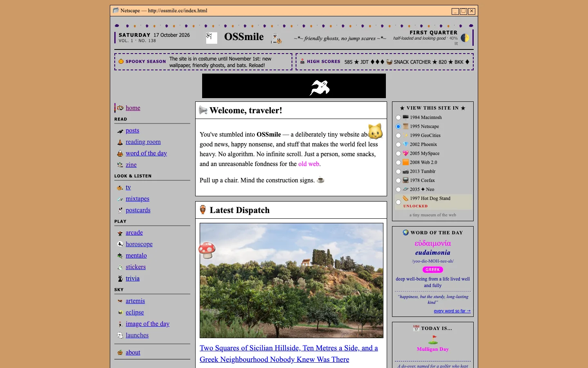Screen dimensions: 588x368
Task: Click the icon beside the launches link
Action: tap(120, 335)
